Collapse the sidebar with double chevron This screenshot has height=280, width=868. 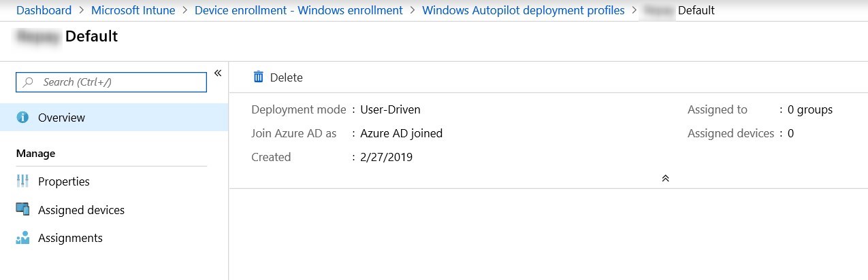218,73
